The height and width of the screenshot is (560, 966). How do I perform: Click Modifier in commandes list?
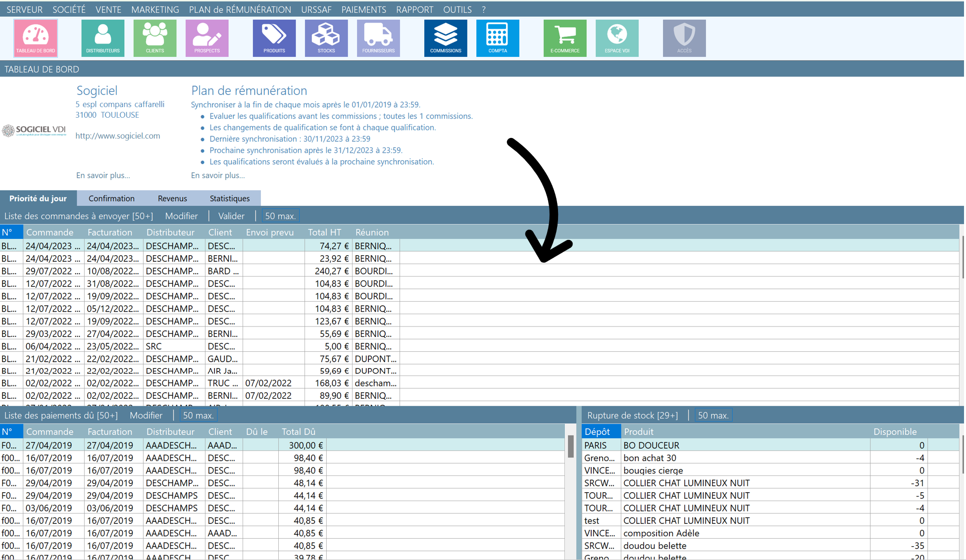pyautogui.click(x=181, y=215)
